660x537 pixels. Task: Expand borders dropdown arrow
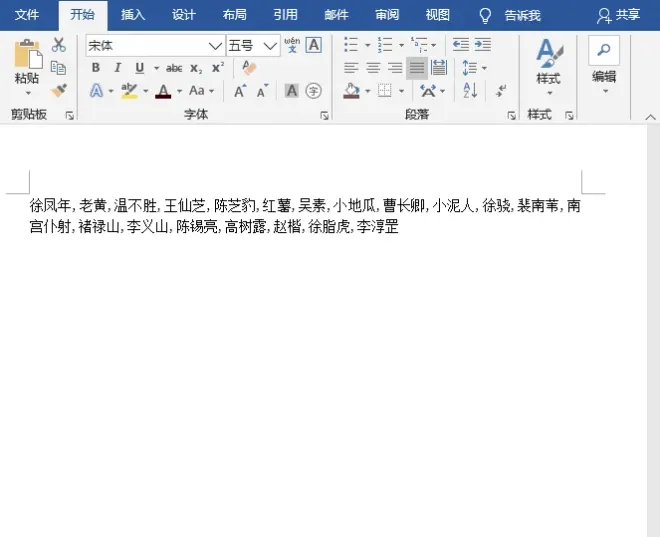[x=401, y=91]
